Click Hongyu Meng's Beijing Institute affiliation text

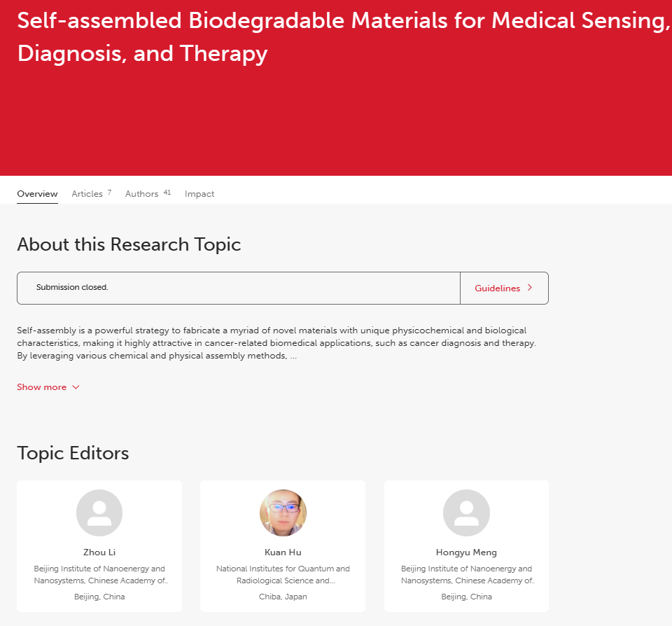[x=466, y=574]
